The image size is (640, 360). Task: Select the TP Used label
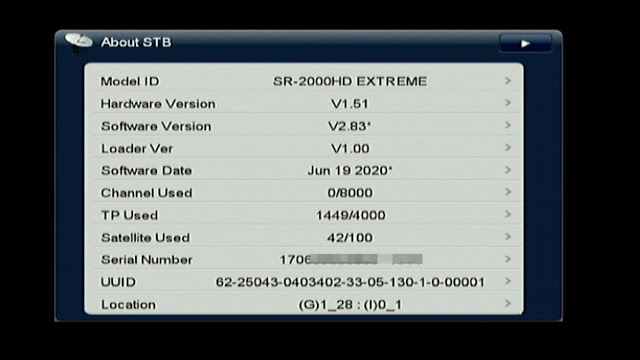click(x=129, y=215)
